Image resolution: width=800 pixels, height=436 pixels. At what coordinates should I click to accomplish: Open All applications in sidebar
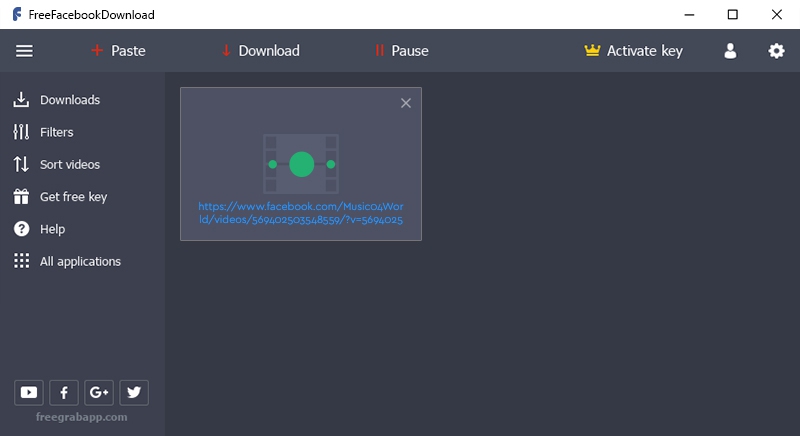coord(67,261)
